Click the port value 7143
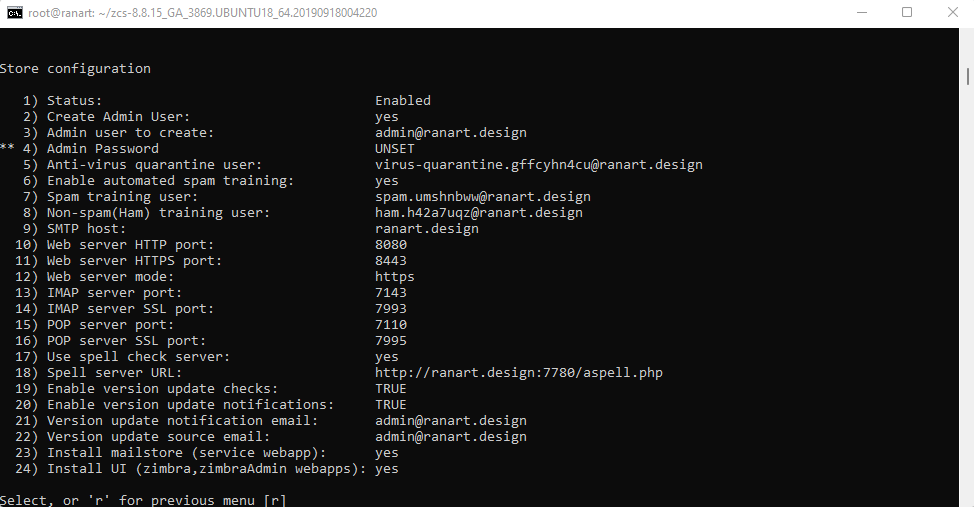The width and height of the screenshot is (974, 507). 391,293
